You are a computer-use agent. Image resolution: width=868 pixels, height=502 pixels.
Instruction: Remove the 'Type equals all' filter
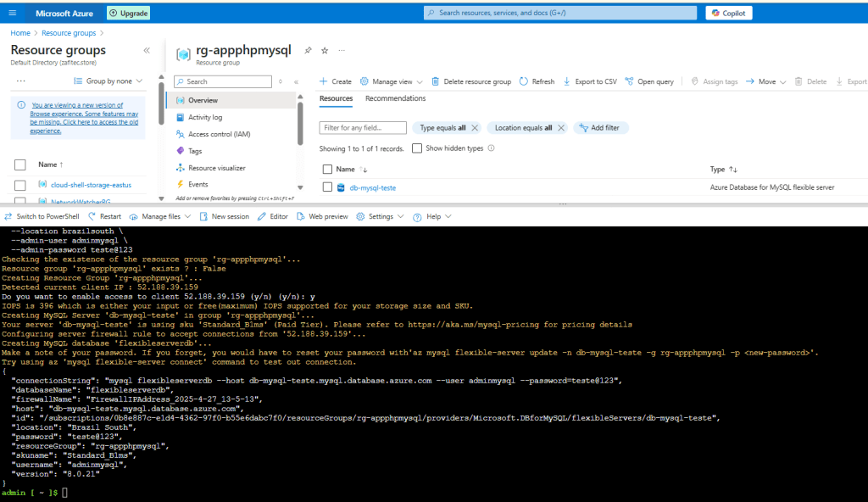[475, 128]
